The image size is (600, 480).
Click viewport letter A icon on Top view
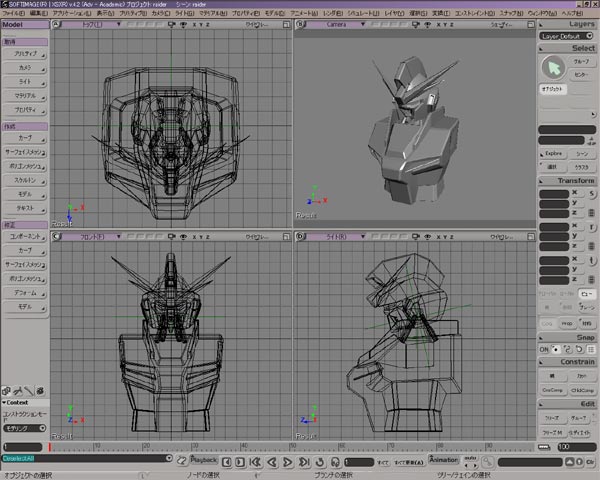56,24
